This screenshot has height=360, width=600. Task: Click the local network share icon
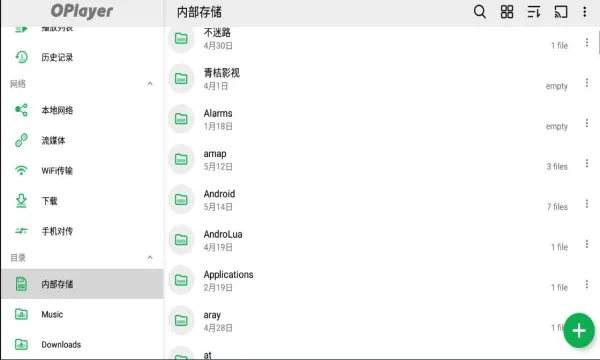(21, 110)
